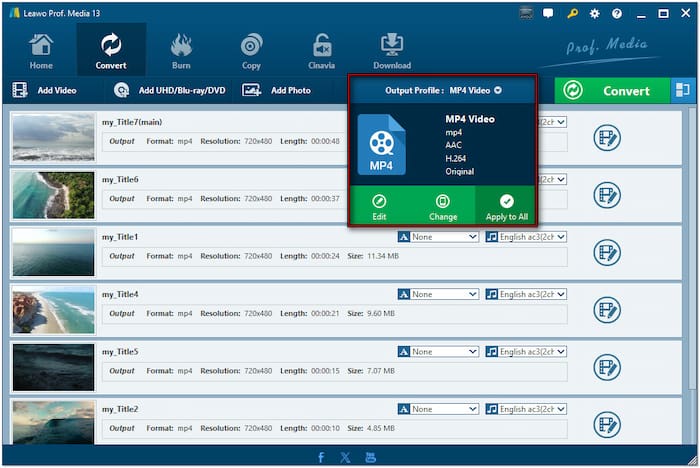Edit video for my_Title7(main)

pos(607,138)
